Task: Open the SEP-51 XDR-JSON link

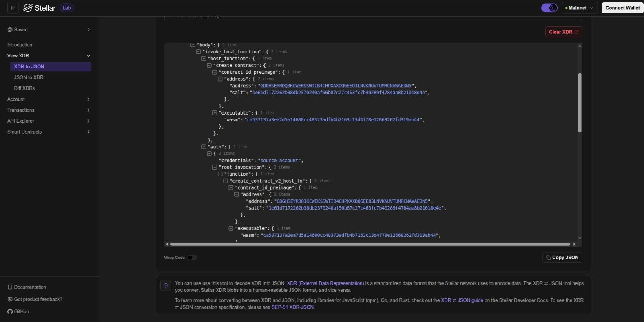Action: coord(293,307)
